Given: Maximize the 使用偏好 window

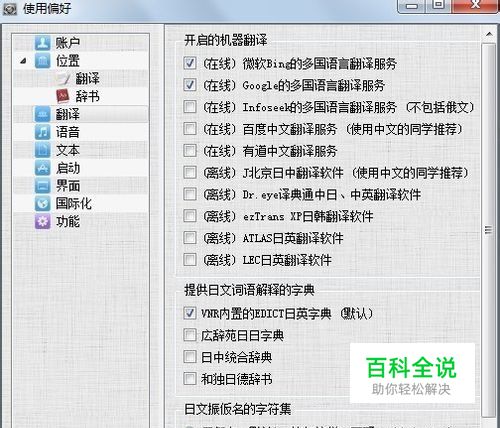Looking at the screenshot, I should point(439,5).
